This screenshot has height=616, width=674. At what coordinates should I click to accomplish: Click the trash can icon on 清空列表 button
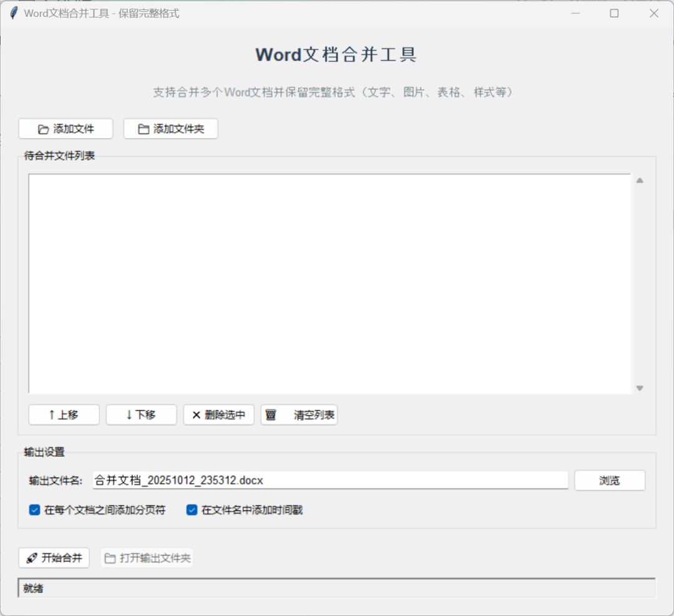click(271, 414)
